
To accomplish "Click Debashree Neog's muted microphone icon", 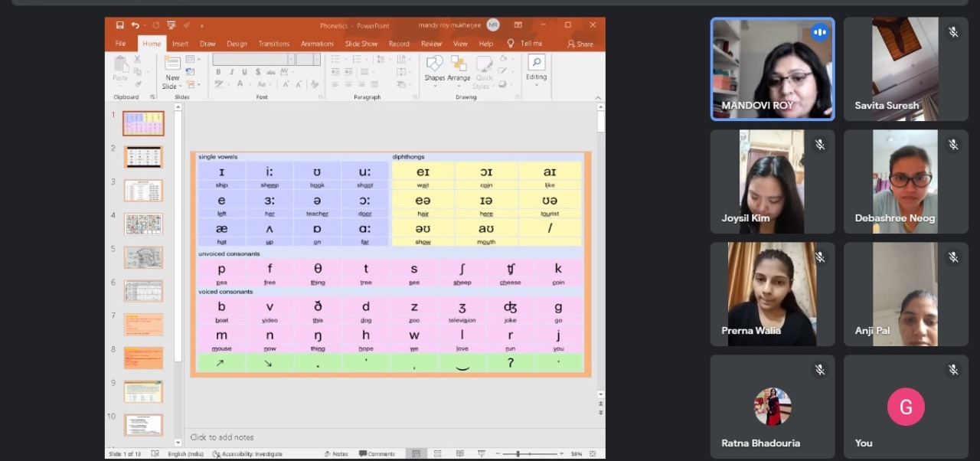I will pyautogui.click(x=953, y=145).
